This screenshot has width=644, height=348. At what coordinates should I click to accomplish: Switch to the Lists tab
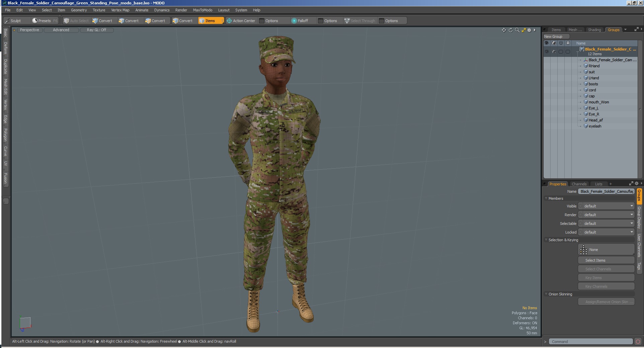pos(598,184)
